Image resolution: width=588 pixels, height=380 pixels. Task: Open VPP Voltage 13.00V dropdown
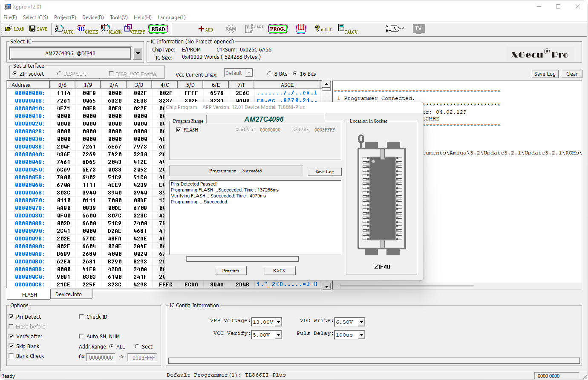point(278,322)
